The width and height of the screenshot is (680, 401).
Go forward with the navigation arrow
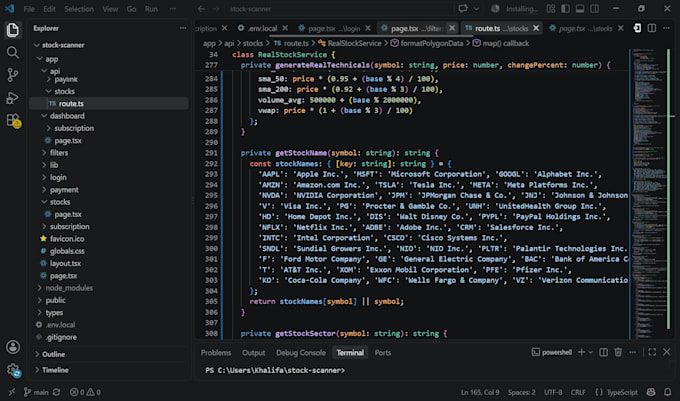(216, 9)
